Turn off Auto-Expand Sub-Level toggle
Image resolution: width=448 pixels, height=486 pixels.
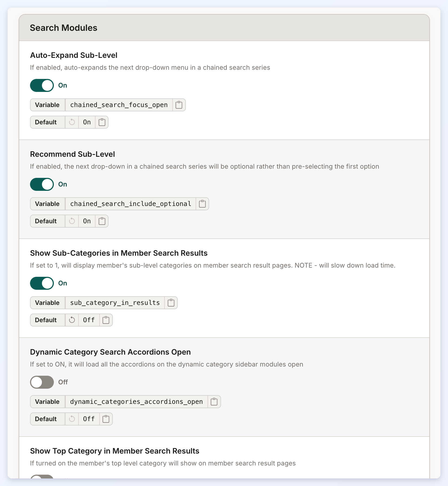tap(42, 85)
